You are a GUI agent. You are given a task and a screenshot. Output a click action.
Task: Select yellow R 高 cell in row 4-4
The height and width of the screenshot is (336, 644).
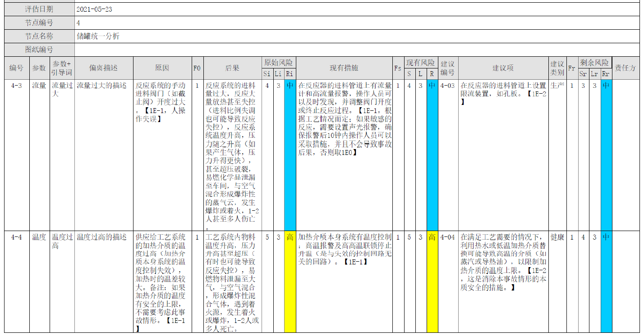(432, 282)
